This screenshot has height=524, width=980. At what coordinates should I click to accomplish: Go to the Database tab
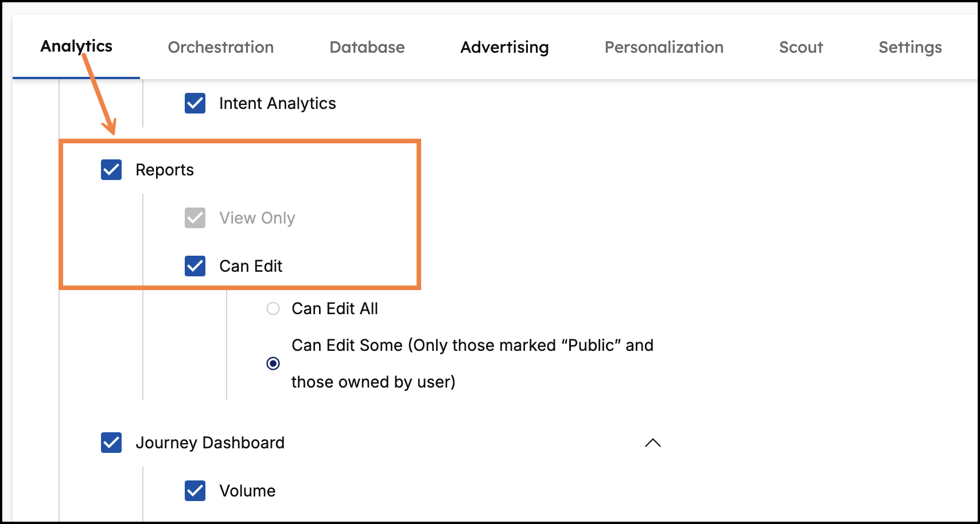pos(367,47)
